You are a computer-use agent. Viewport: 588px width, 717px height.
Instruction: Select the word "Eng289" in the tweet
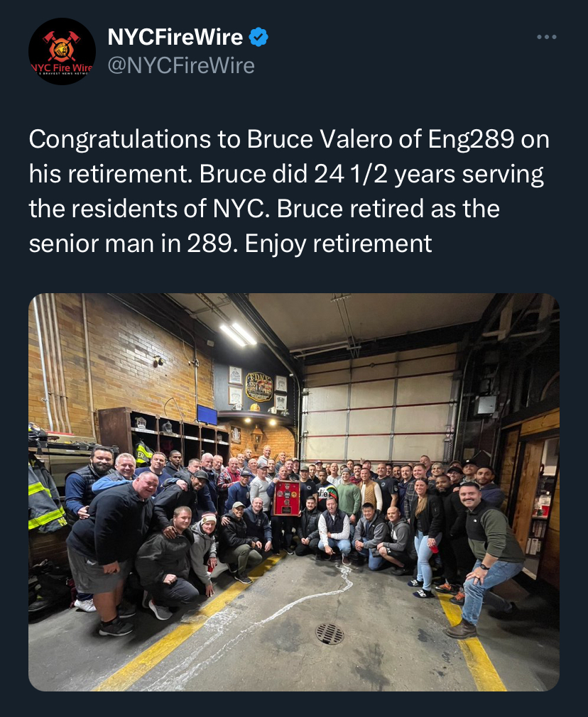point(470,140)
